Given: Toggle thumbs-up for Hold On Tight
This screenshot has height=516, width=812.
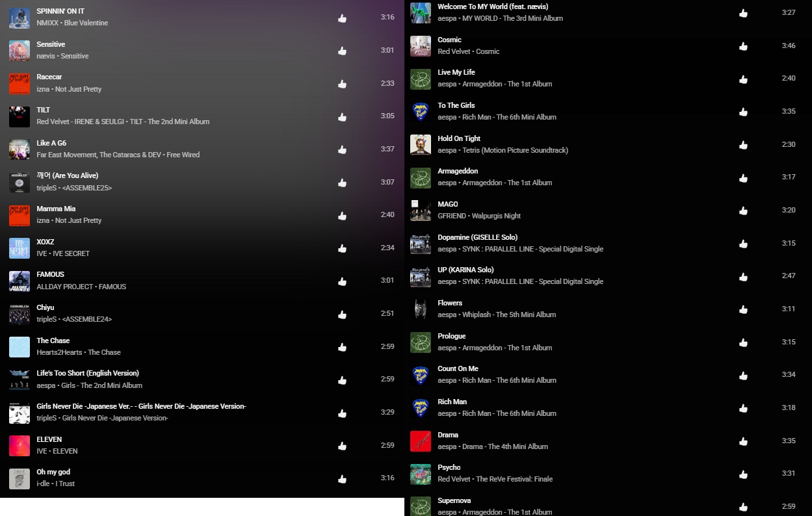Looking at the screenshot, I should [743, 145].
